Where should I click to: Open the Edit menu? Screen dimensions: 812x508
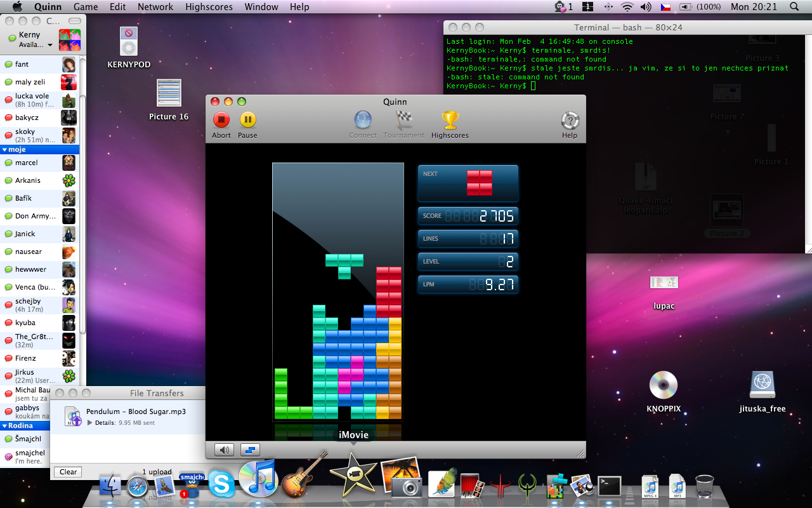(x=117, y=7)
